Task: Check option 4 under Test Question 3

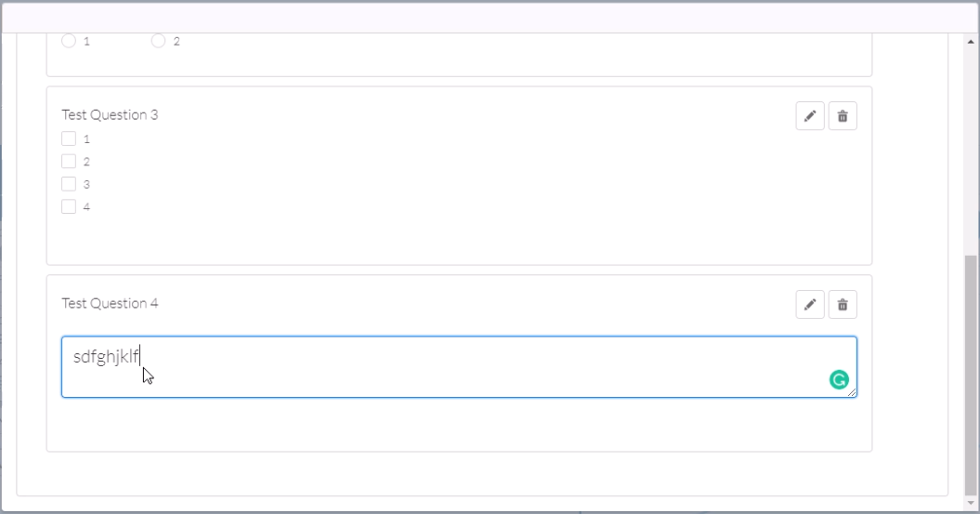Action: 69,206
